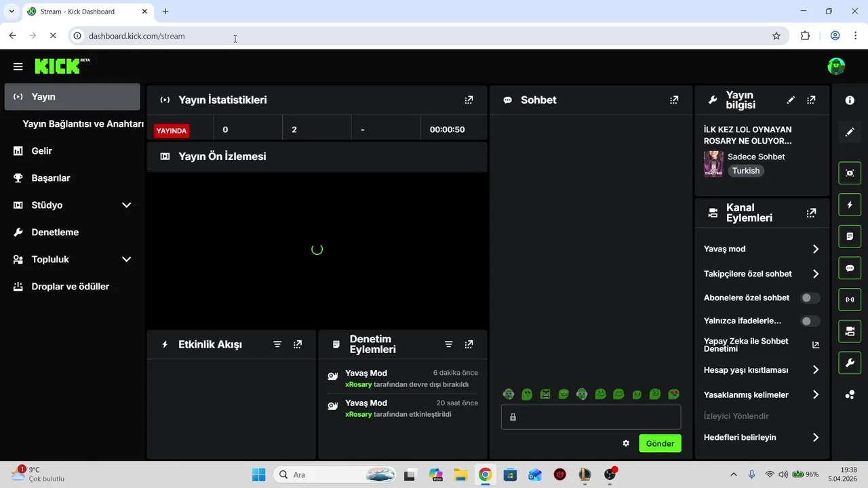Toggle stream info wrench widget in the right toolbar

coord(850,363)
